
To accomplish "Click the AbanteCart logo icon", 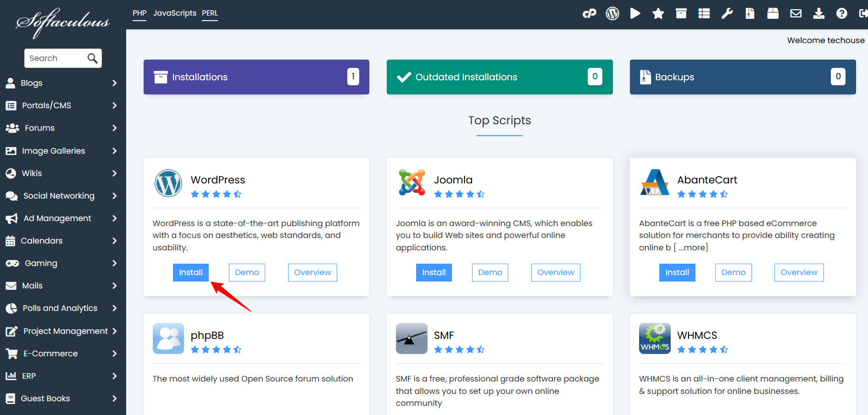I will click(655, 183).
